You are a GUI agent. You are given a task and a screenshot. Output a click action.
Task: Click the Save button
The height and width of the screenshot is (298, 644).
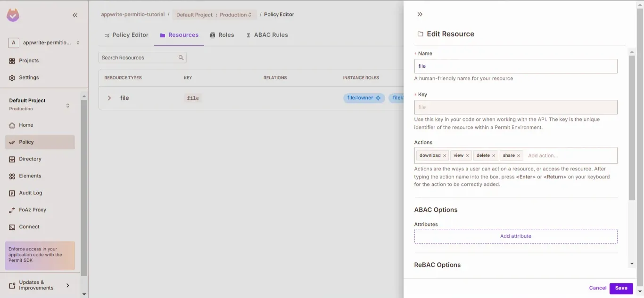pos(621,288)
